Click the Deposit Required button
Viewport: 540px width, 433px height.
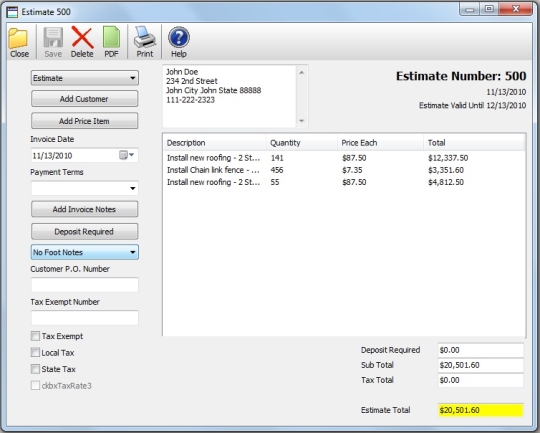[x=85, y=231]
